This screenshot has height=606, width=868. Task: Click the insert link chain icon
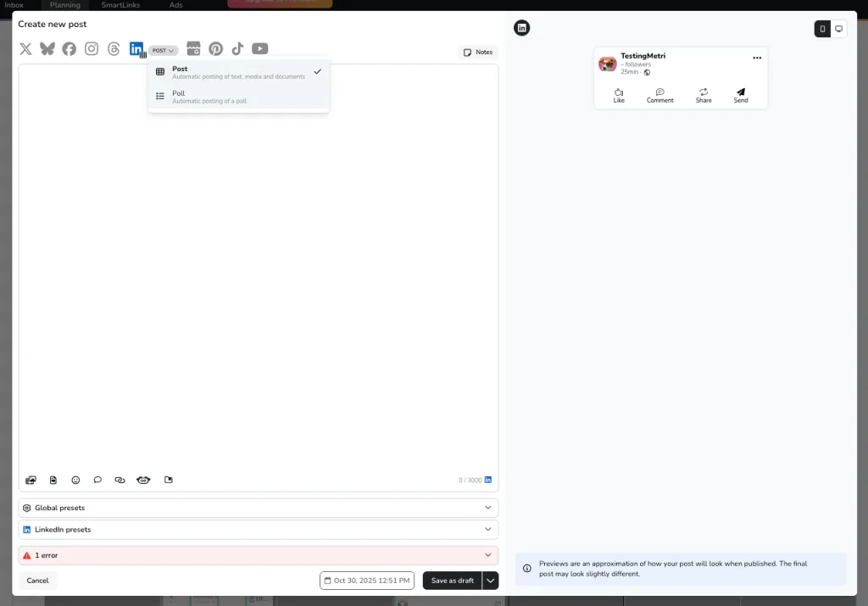[x=120, y=480]
